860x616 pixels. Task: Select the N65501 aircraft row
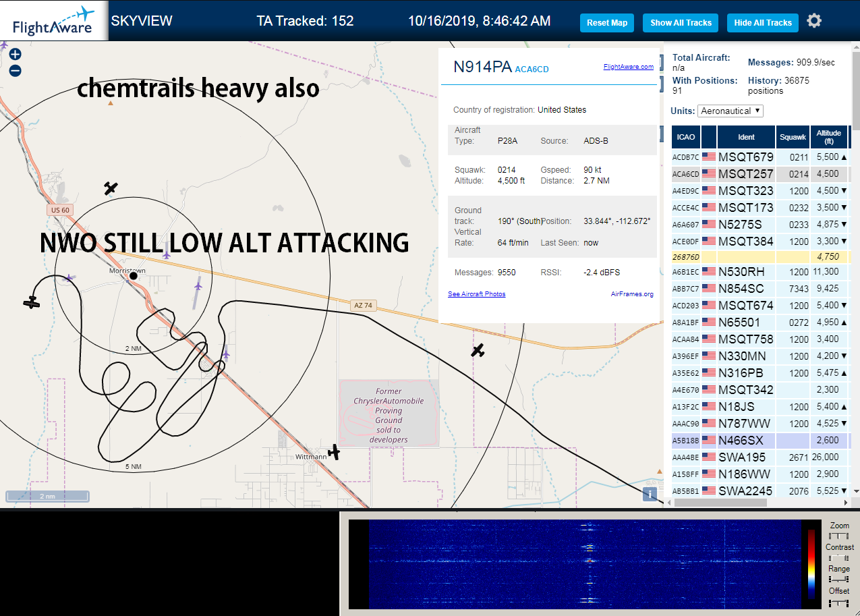point(760,322)
